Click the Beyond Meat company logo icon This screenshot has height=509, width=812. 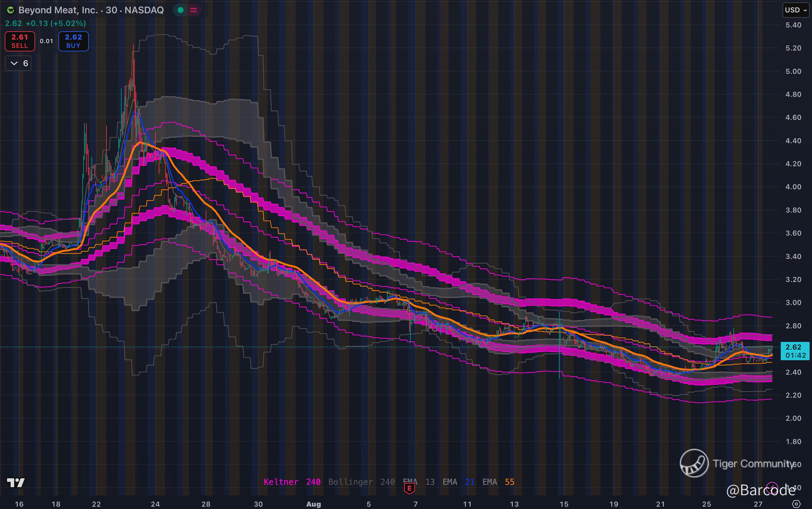point(11,10)
